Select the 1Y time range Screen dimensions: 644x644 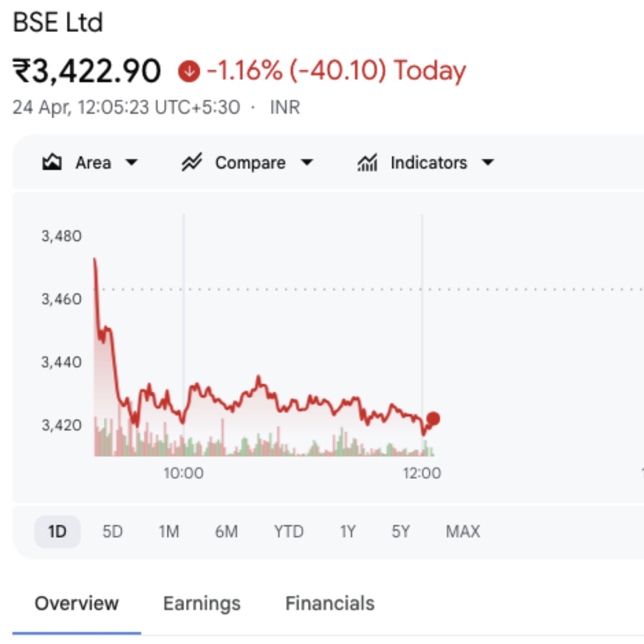348,531
